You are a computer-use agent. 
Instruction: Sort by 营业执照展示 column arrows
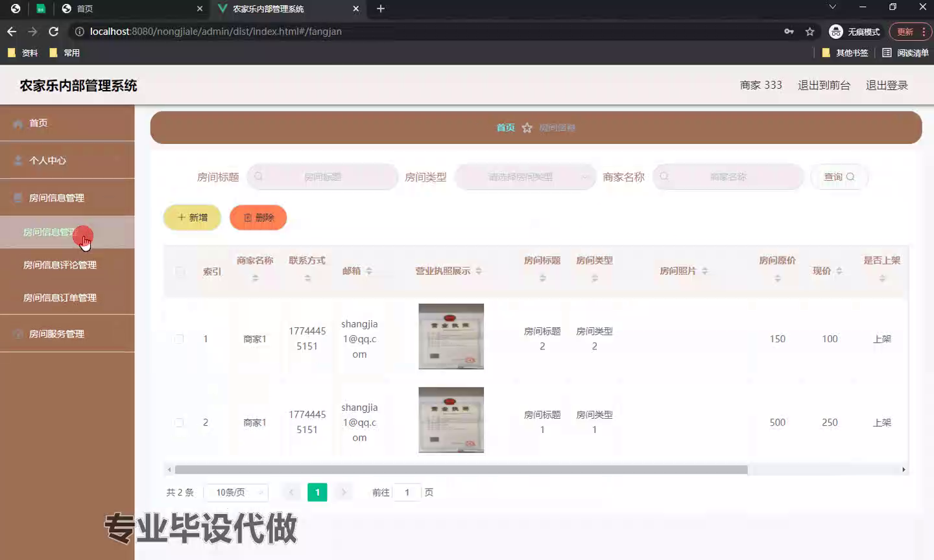coord(478,271)
